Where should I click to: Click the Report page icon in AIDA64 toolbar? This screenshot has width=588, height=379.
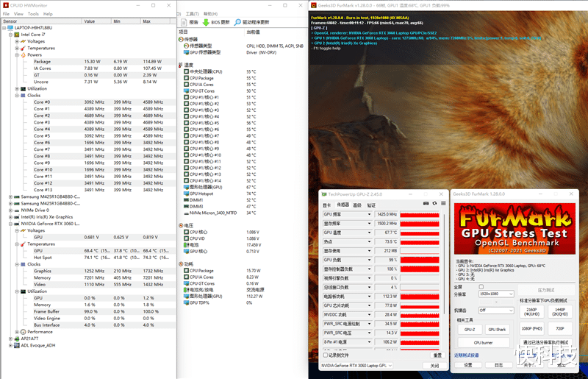[184, 22]
